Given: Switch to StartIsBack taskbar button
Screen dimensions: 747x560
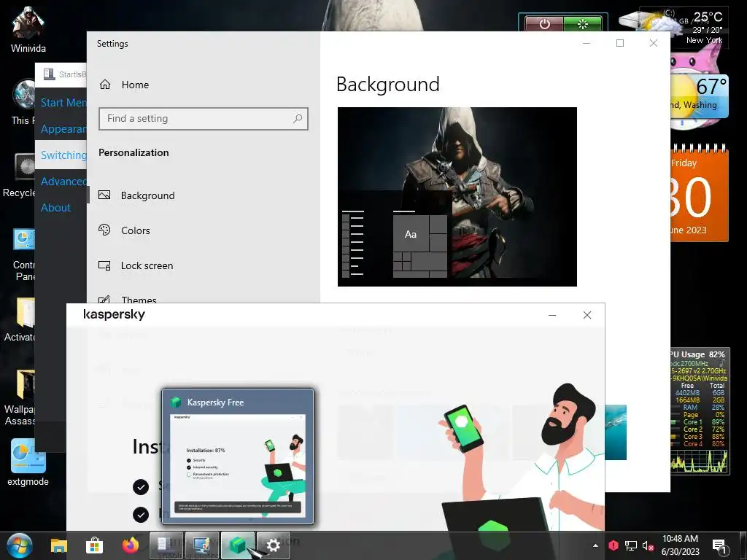Looking at the screenshot, I should tap(166, 545).
